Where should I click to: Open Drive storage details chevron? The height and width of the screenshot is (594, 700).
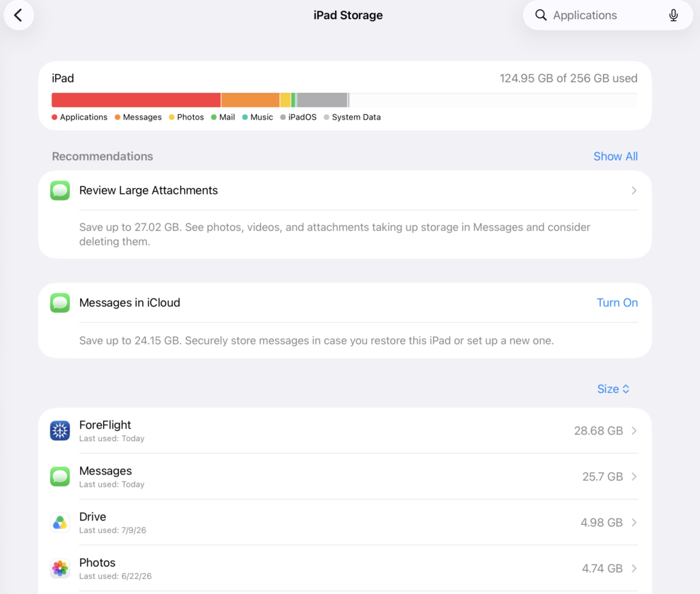coord(634,523)
